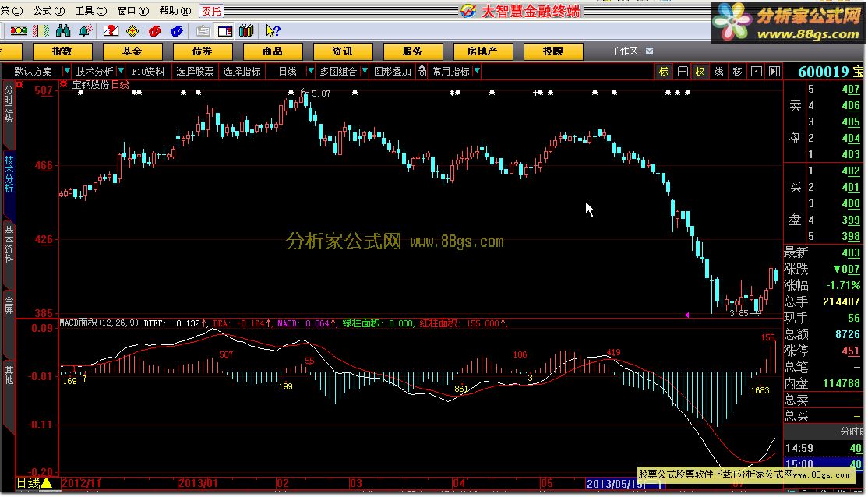Click the 默认方案 toolbar label
This screenshot has width=868, height=497.
tap(34, 72)
